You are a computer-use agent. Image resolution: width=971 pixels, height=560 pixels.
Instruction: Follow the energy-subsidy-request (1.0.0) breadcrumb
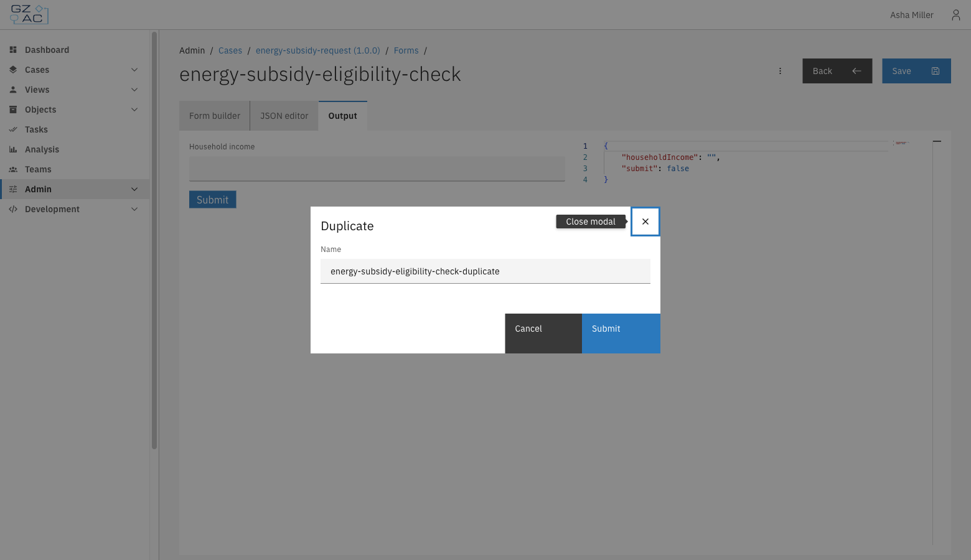point(318,50)
